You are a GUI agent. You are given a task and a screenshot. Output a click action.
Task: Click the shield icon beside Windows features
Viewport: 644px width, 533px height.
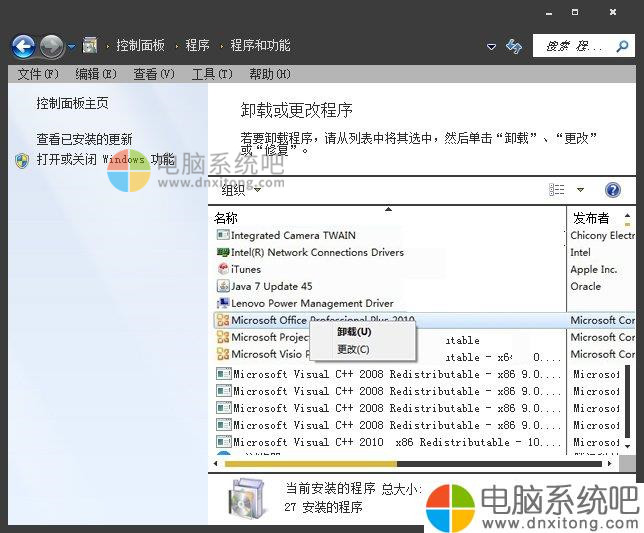click(22, 161)
